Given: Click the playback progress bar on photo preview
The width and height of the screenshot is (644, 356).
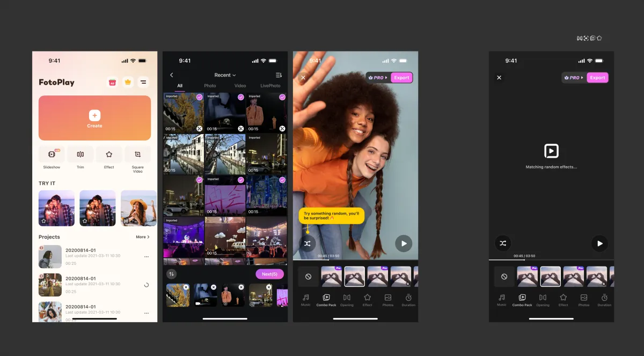Looking at the screenshot, I should click(x=355, y=260).
